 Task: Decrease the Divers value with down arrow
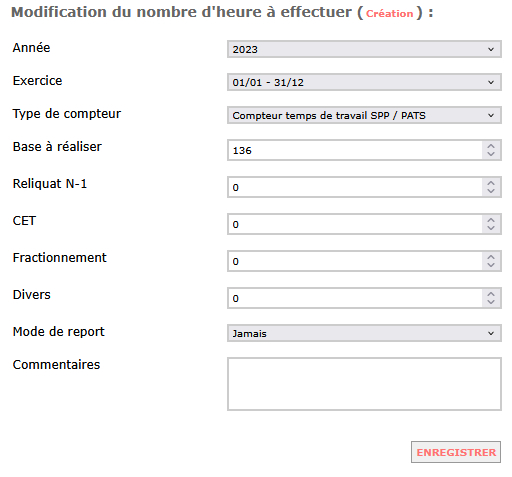[491, 302]
